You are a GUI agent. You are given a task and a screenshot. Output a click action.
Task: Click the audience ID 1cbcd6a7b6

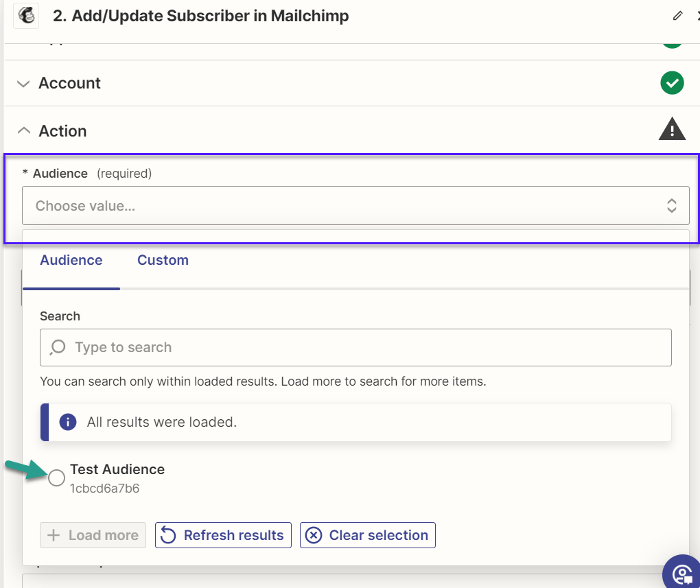pos(104,489)
